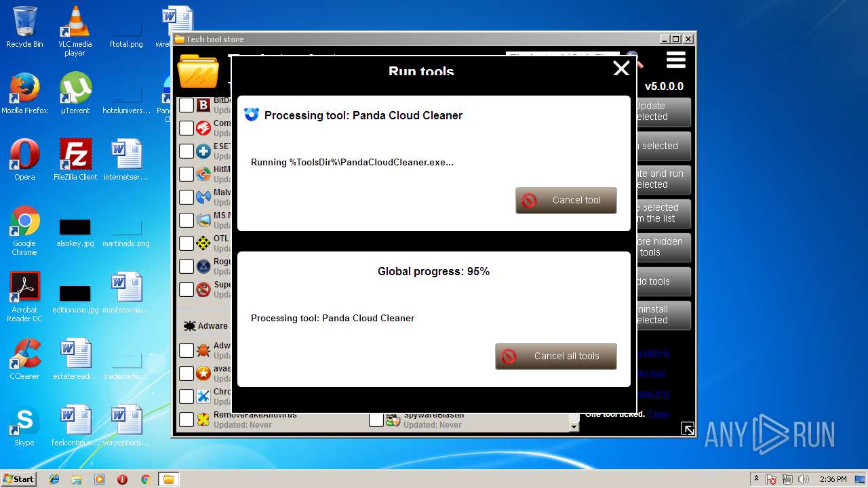868x488 pixels.
Task: Tick the SuperAntiSpyware tool checkbox
Action: 186,289
